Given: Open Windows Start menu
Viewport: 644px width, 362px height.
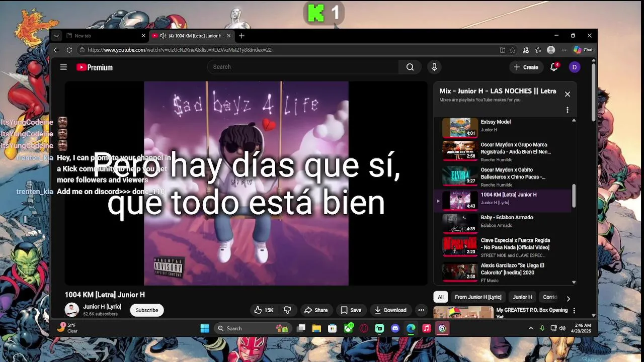Looking at the screenshot, I should [x=205, y=328].
